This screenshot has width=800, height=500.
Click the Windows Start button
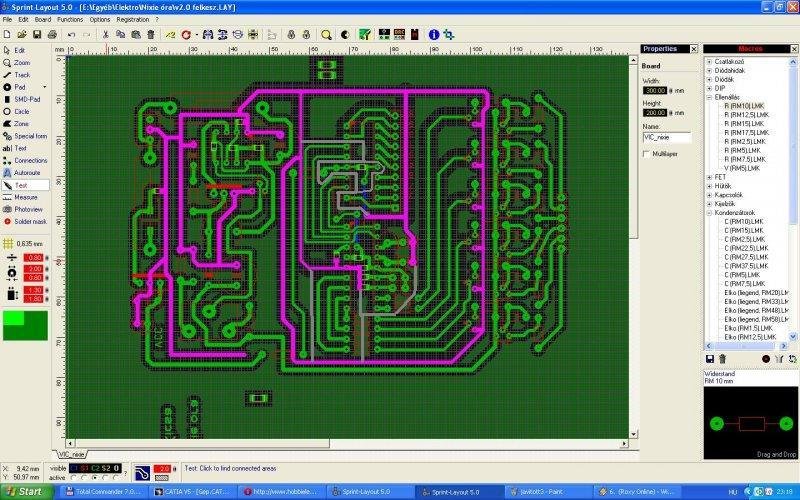pyautogui.click(x=26, y=492)
